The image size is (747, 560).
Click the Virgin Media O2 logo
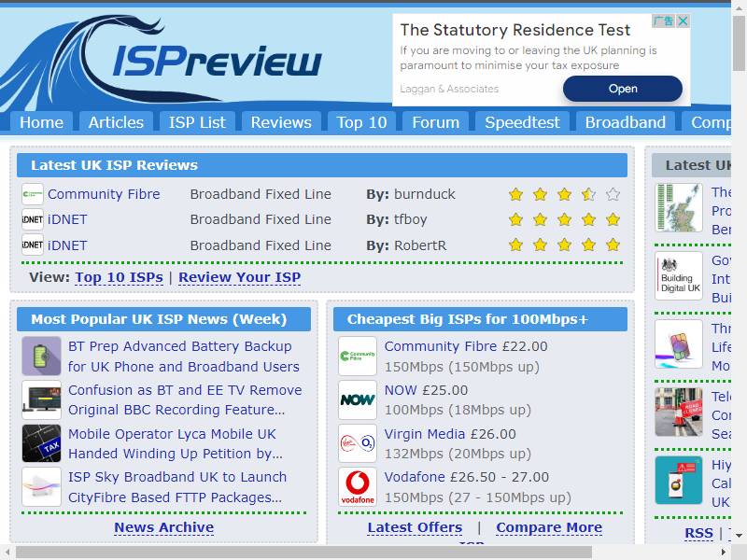(358, 443)
